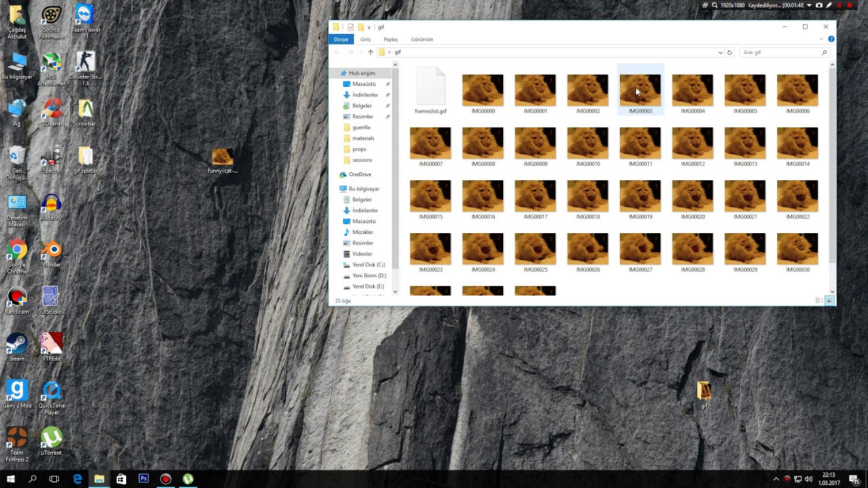Open Bandicam recording options dropdown arrow
The width and height of the screenshot is (868, 488).
809,5
